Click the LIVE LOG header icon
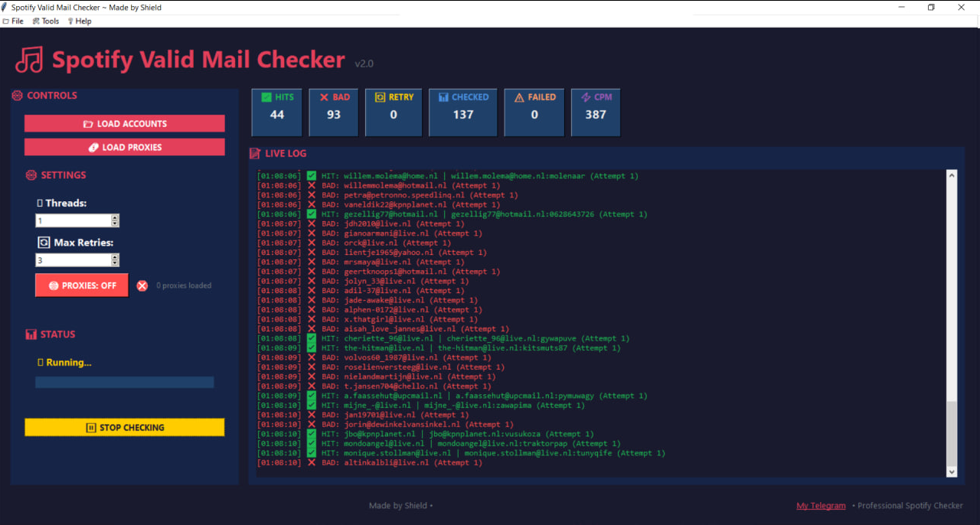Viewport: 980px width, 525px height. click(255, 153)
